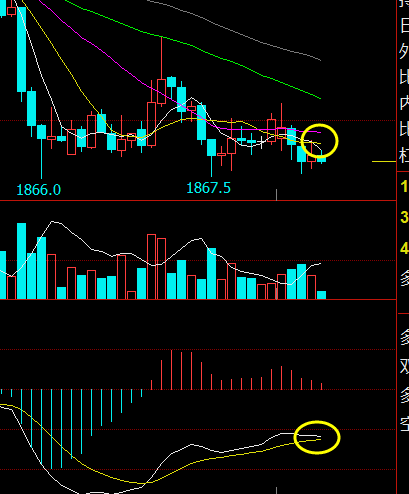Image resolution: width=409 pixels, height=494 pixels.
Task: Click the tallest red MACD histogram bar
Action: [171, 370]
